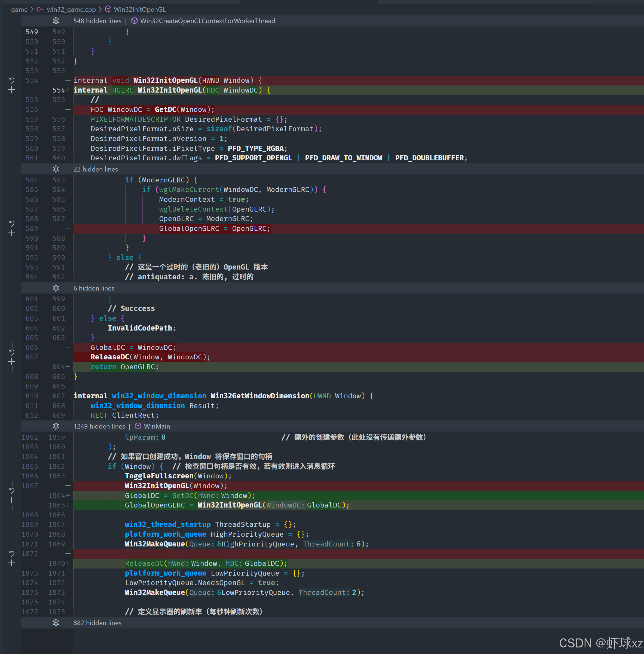Viewport: 644px width, 654px height.
Task: Stage the line 554 signature change with plus icon
Action: click(x=11, y=90)
